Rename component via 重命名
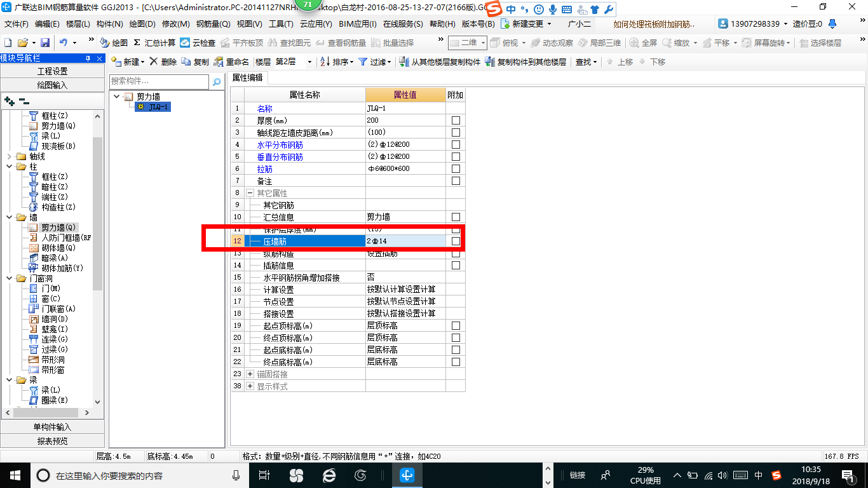This screenshot has height=488, width=868. pos(231,62)
